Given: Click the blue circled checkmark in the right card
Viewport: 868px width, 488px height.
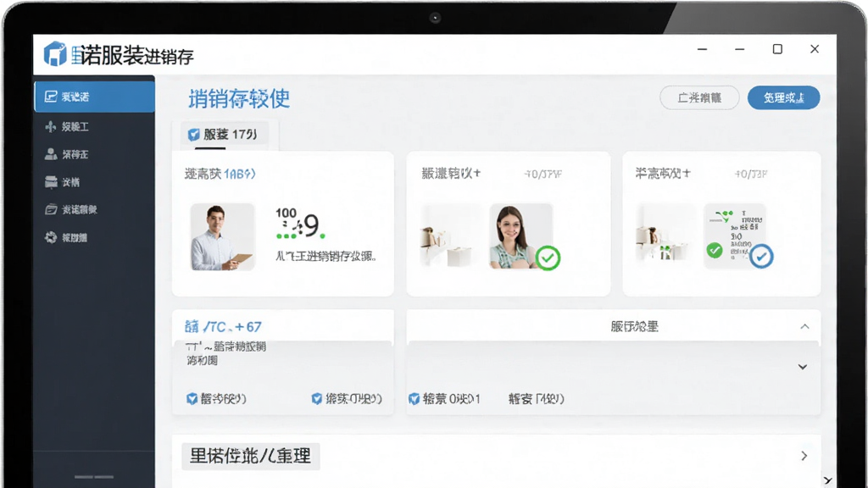Looking at the screenshot, I should (762, 256).
